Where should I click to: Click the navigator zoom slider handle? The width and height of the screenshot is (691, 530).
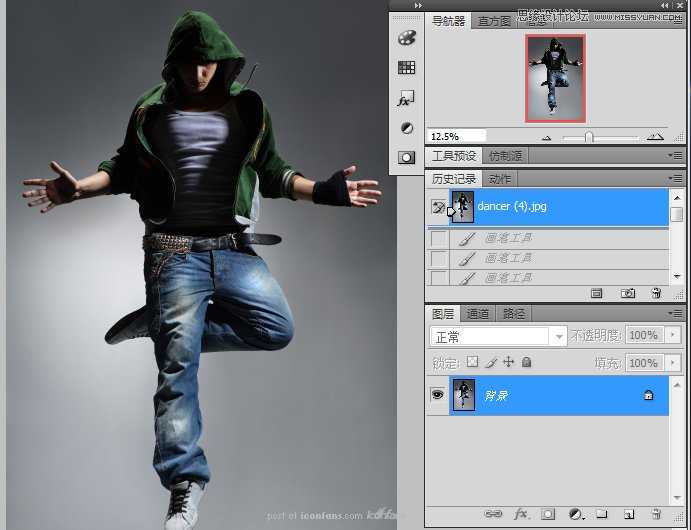(x=588, y=136)
